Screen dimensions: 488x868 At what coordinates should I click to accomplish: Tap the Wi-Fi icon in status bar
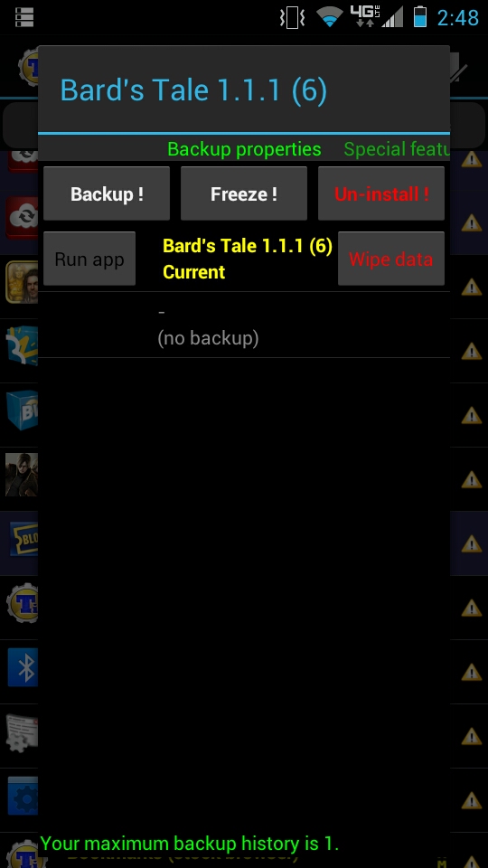click(330, 17)
